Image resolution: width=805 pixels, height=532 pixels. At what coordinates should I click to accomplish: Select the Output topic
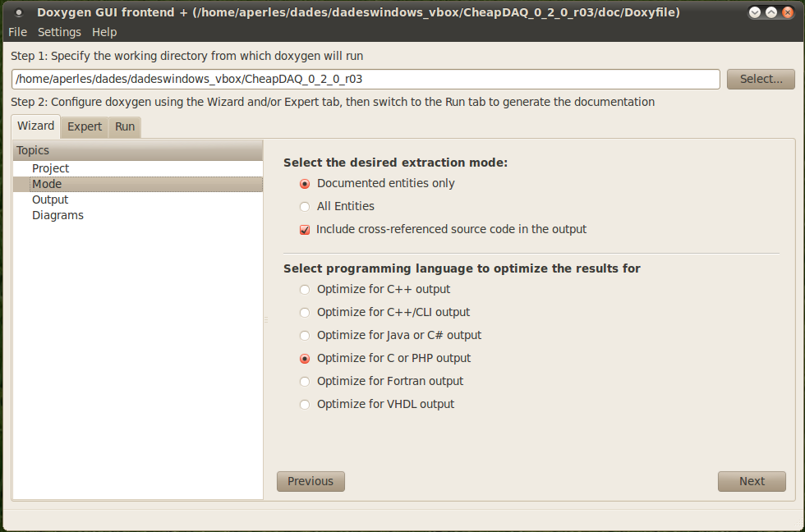[138, 199]
